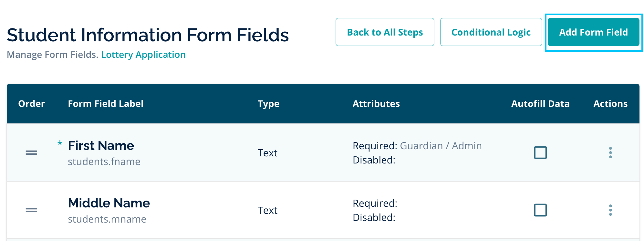Click the Attributes column header
Viewport: 644px width, 241px height.
[376, 104]
